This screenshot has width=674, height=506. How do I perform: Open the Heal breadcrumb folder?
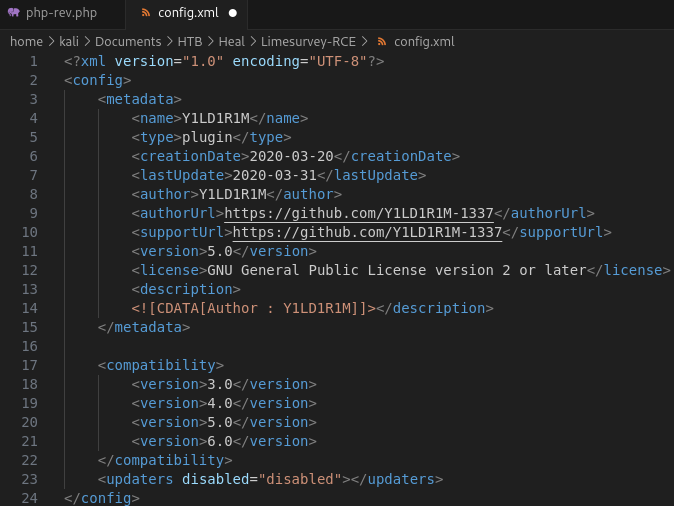pos(231,41)
